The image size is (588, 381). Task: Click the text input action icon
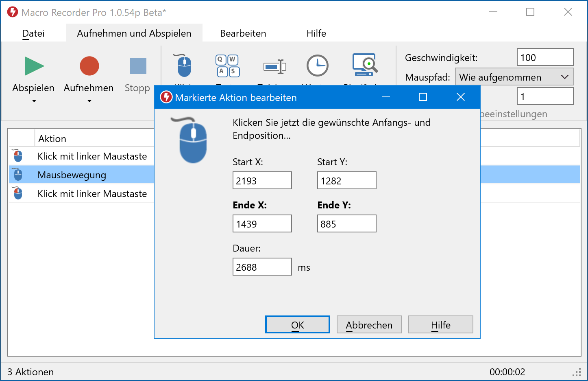tap(274, 66)
